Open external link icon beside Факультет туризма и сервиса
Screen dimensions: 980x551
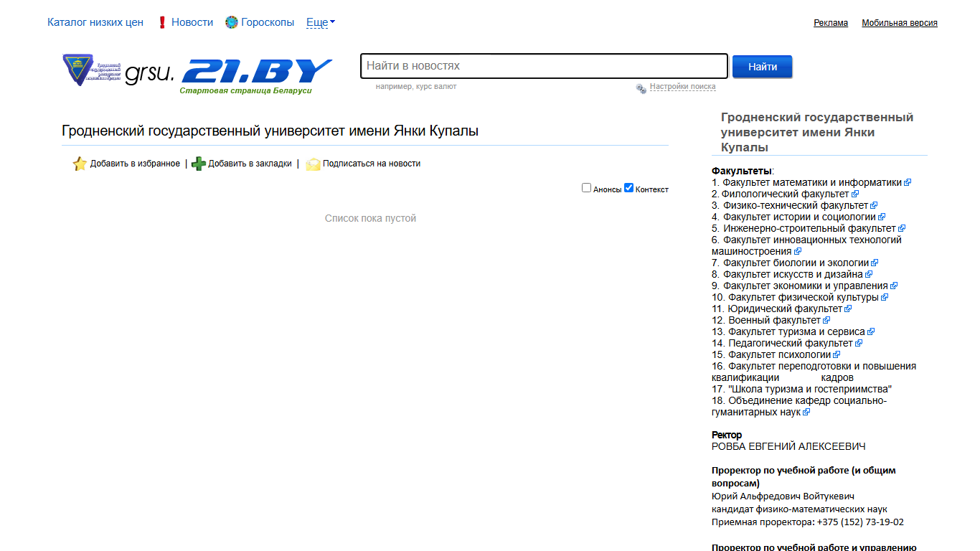click(x=871, y=332)
